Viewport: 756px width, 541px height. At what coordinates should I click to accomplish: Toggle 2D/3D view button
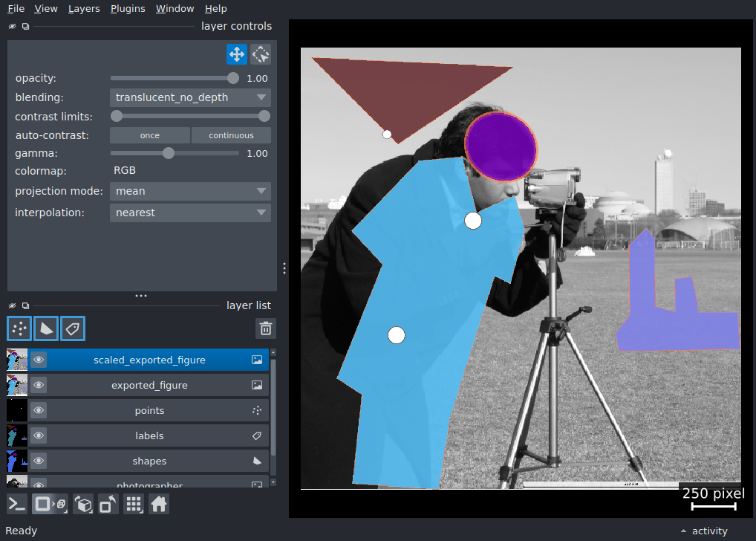click(50, 505)
